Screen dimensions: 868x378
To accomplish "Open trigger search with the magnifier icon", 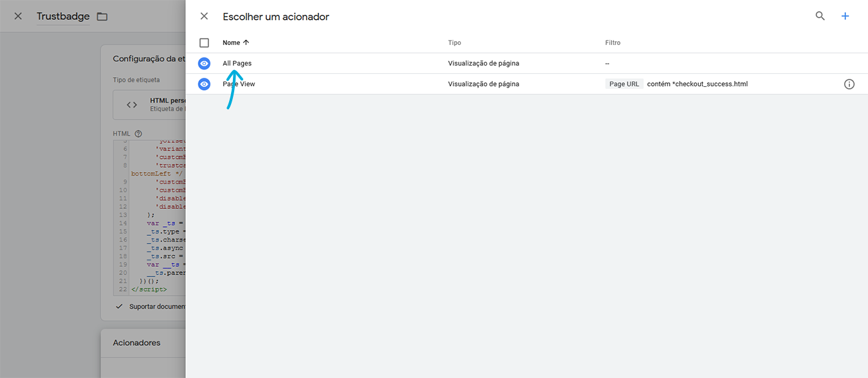I will point(820,16).
